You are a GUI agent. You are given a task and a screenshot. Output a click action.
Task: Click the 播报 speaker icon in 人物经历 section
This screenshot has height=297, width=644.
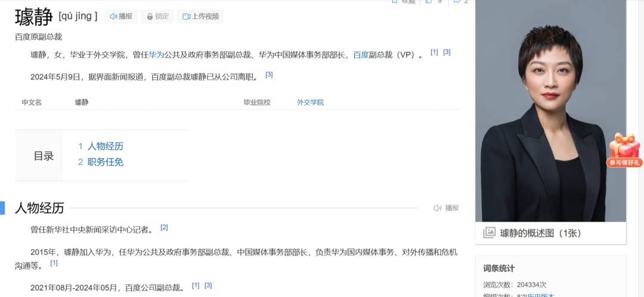438,208
